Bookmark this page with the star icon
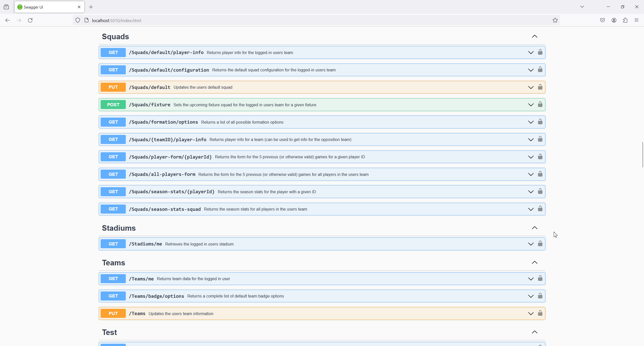Image resolution: width=644 pixels, height=346 pixels. click(x=555, y=20)
